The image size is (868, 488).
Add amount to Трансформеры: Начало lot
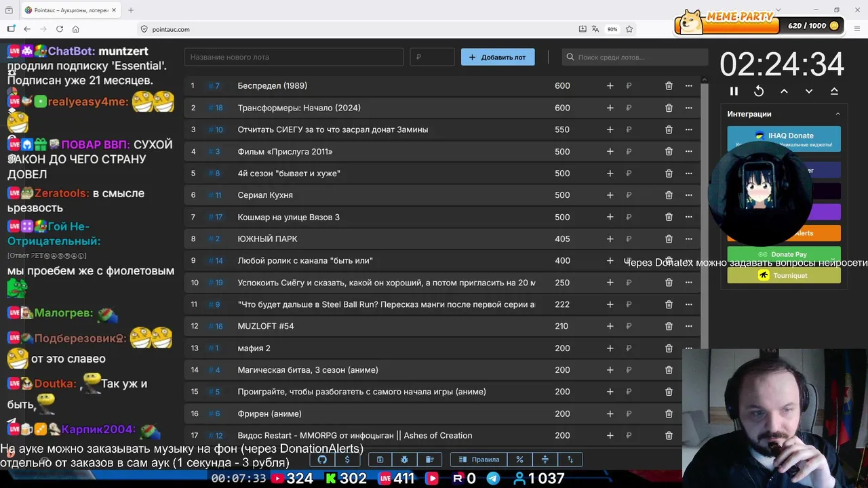610,108
